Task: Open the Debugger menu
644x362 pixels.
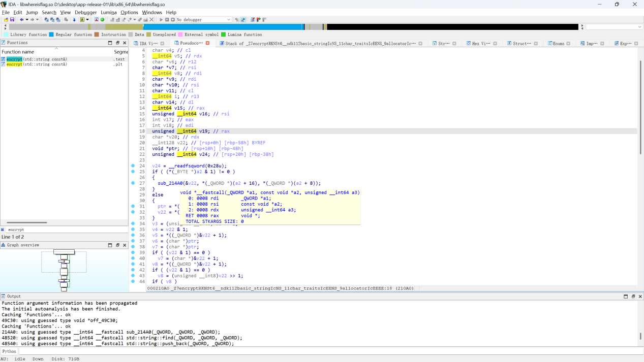Action: tap(85, 12)
